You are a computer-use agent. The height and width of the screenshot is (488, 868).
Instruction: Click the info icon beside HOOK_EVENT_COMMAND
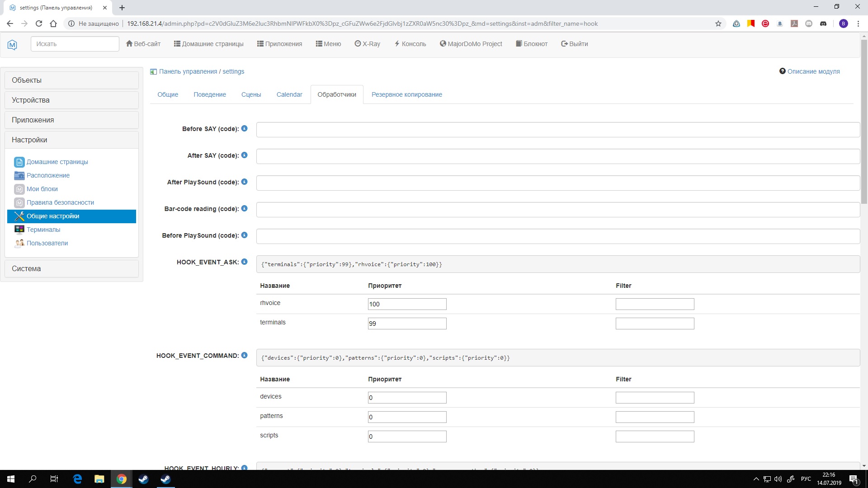(244, 355)
